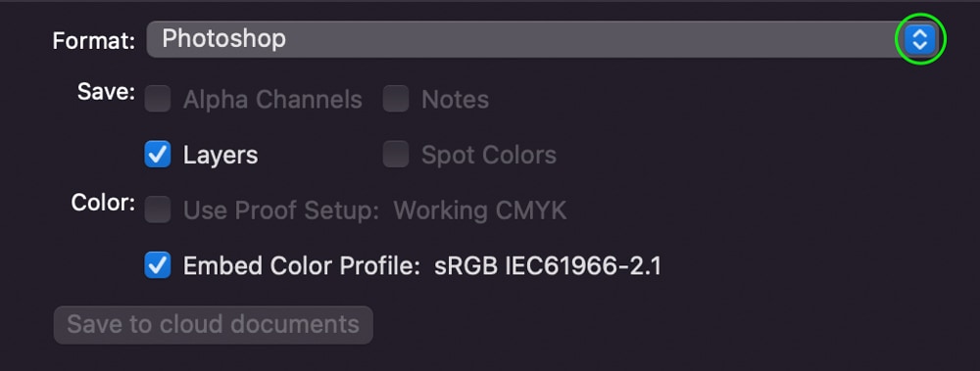This screenshot has height=371, width=980.
Task: Toggle the Use Proof Setup checkbox
Action: coord(158,209)
